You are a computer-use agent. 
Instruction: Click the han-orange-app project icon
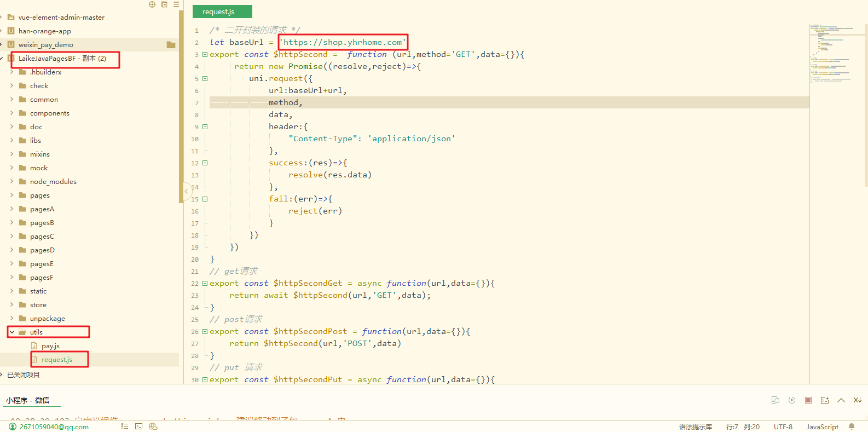11,31
